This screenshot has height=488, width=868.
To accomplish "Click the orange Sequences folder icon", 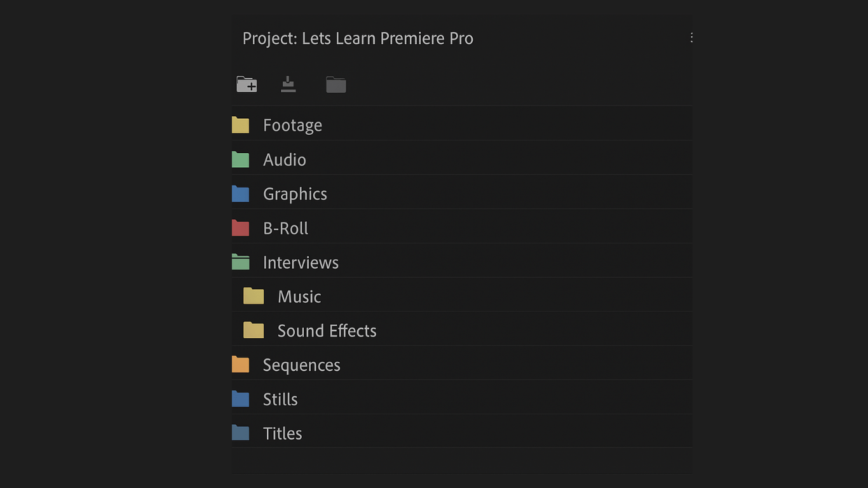I will 240,365.
